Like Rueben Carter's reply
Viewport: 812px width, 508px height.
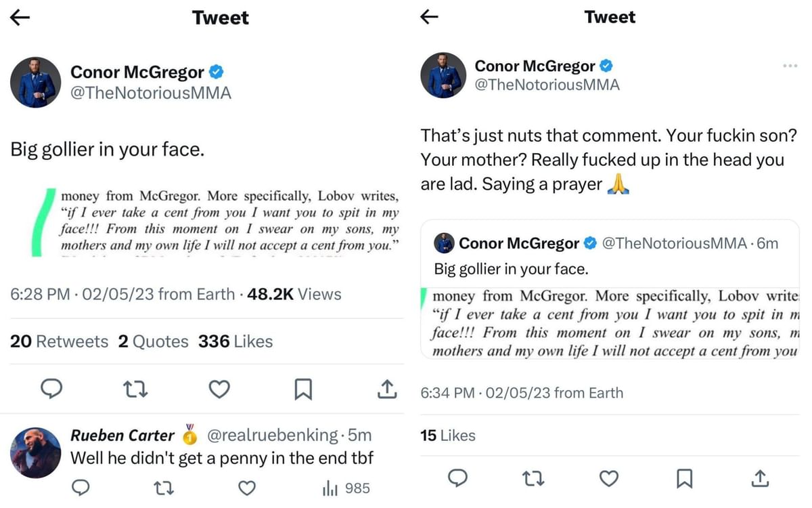(246, 488)
